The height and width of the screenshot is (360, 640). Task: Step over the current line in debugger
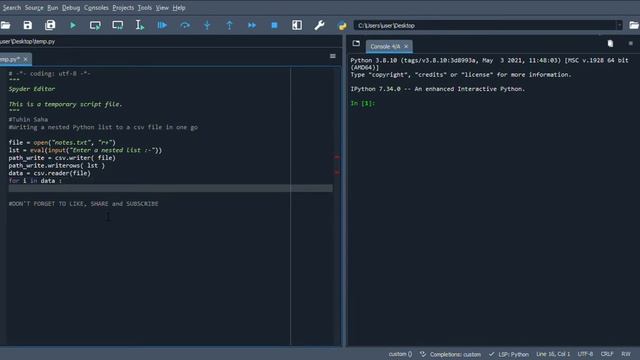(x=185, y=25)
